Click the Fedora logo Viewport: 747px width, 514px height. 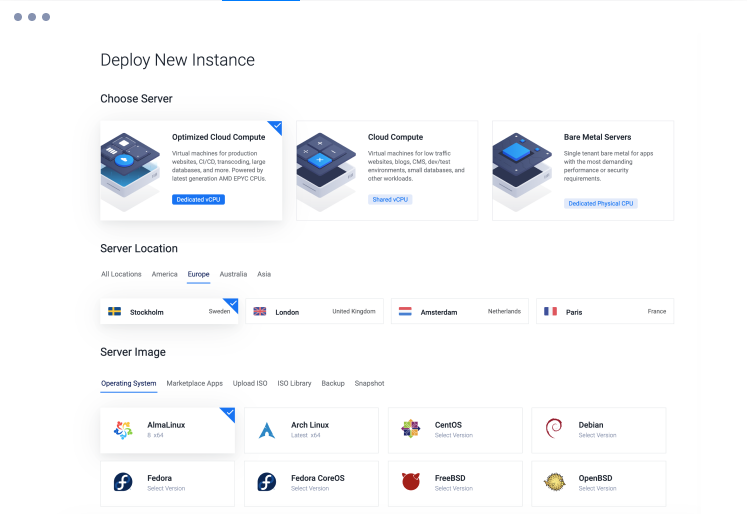(123, 482)
